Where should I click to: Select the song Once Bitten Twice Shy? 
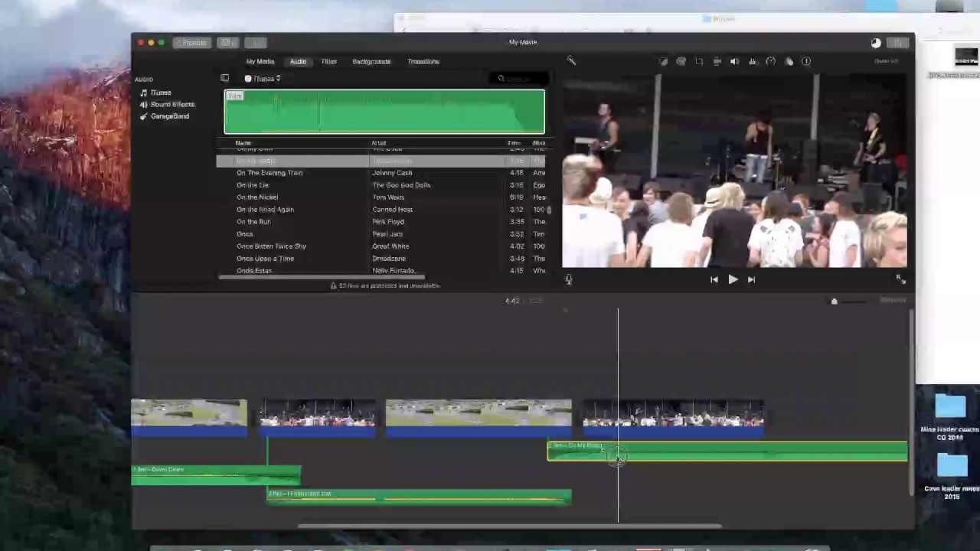271,246
